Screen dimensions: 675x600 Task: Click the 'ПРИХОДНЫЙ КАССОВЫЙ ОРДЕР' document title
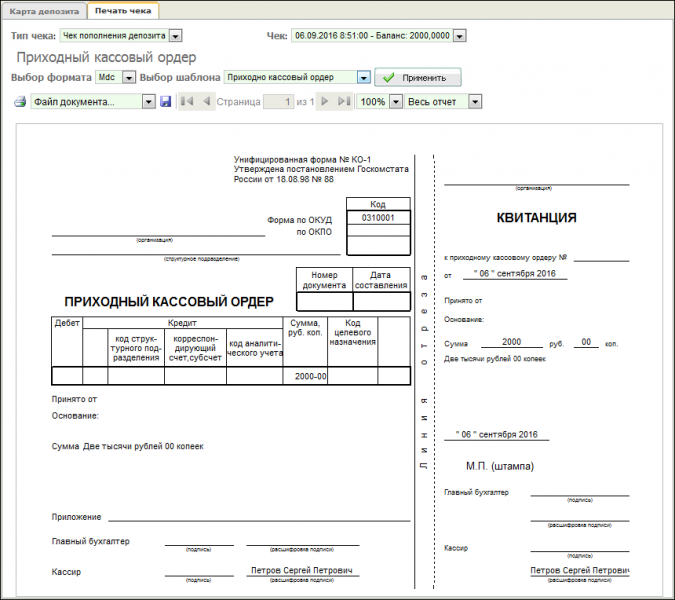(169, 301)
